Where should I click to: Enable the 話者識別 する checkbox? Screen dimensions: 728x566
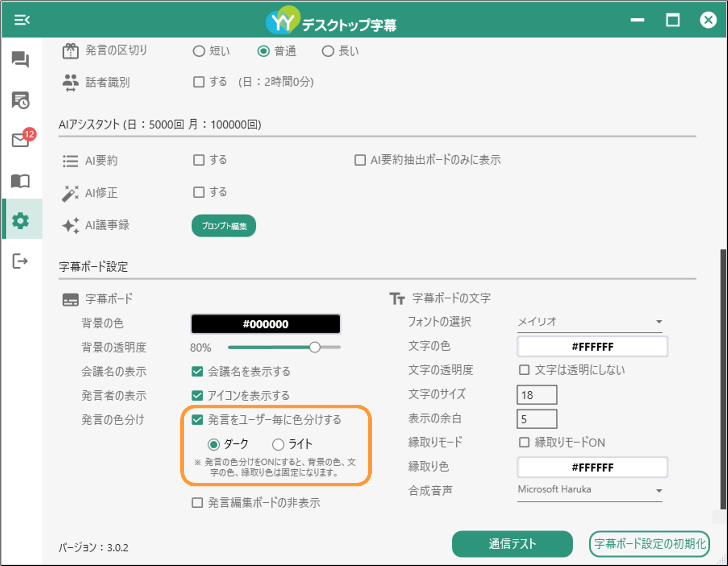click(x=199, y=82)
